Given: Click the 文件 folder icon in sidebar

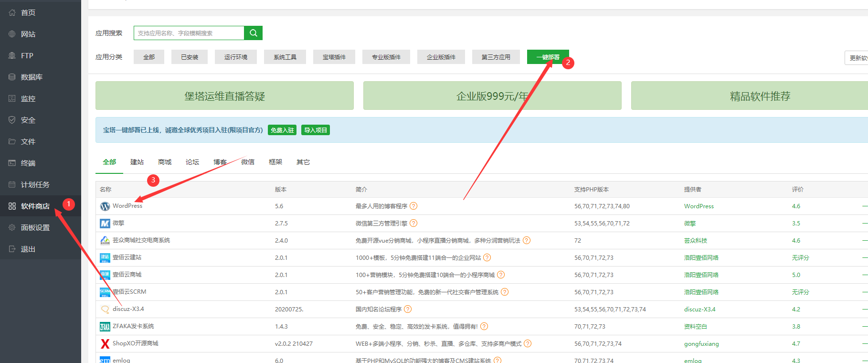Looking at the screenshot, I should [12, 141].
